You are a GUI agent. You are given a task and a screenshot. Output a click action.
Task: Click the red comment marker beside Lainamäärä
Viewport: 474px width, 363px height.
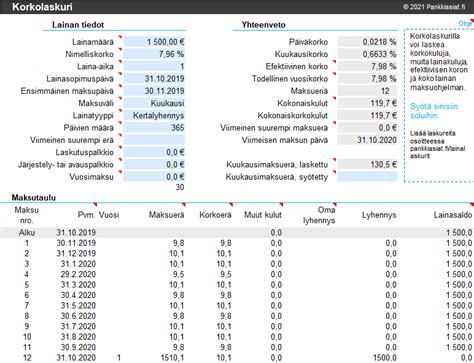(120, 37)
